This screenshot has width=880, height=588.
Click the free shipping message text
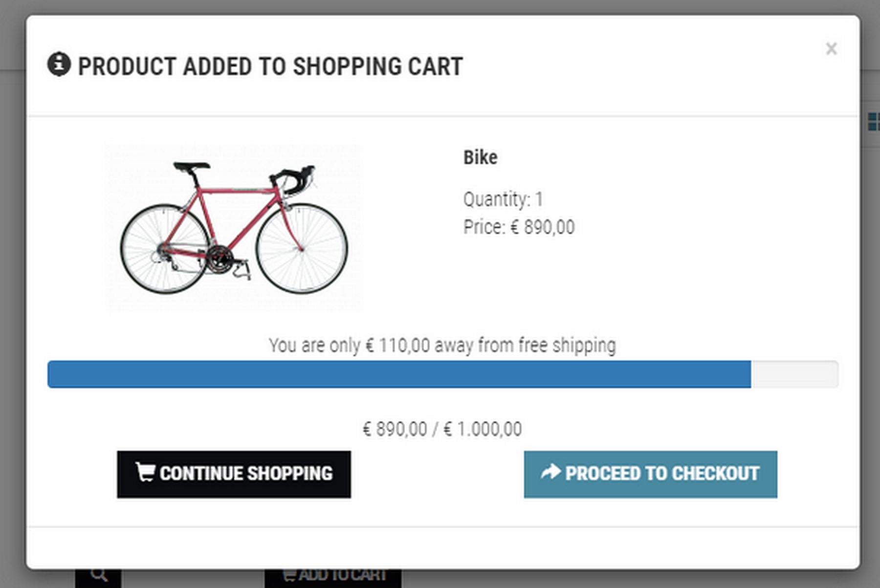(442, 345)
